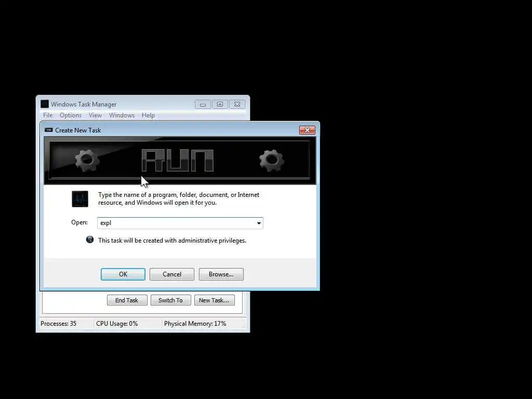Cancel the Create New Task dialog
532x399 pixels.
click(171, 274)
